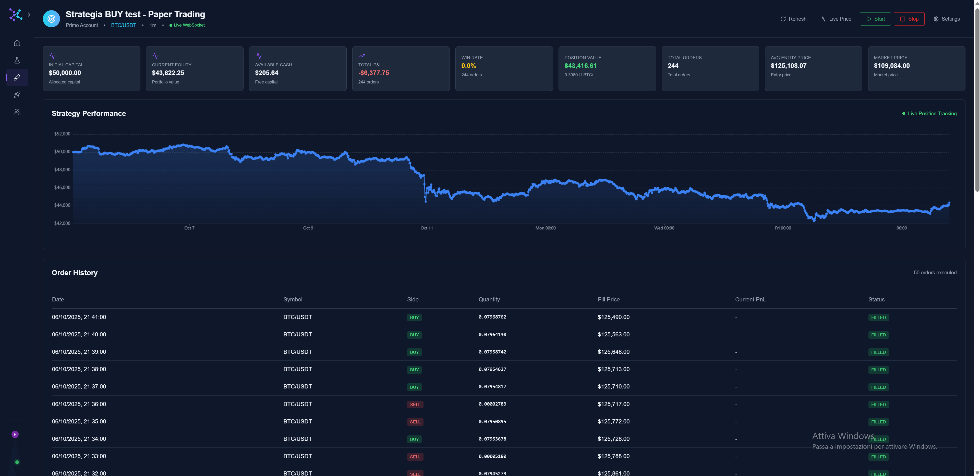Select the users icon in the sidebar
The image size is (980, 476).
17,112
